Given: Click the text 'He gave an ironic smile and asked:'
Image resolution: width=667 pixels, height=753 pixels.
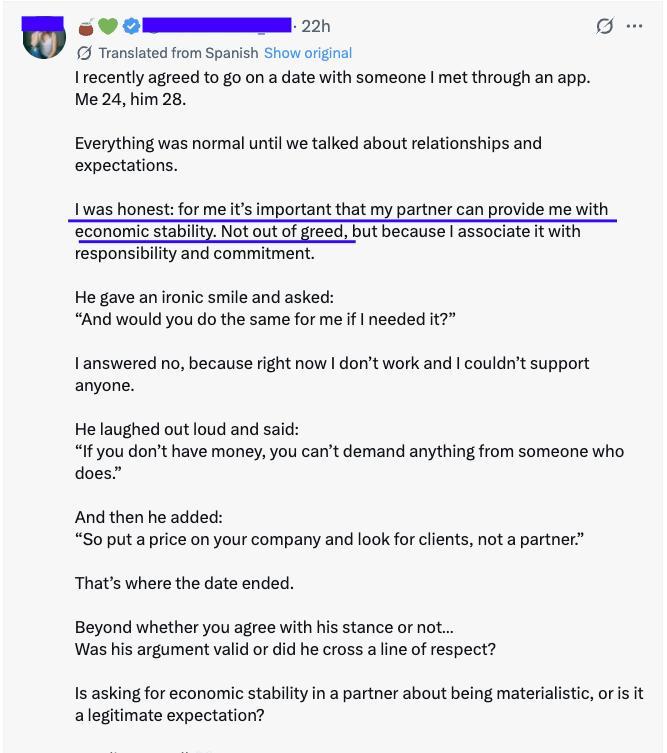Looking at the screenshot, I should [204, 297].
